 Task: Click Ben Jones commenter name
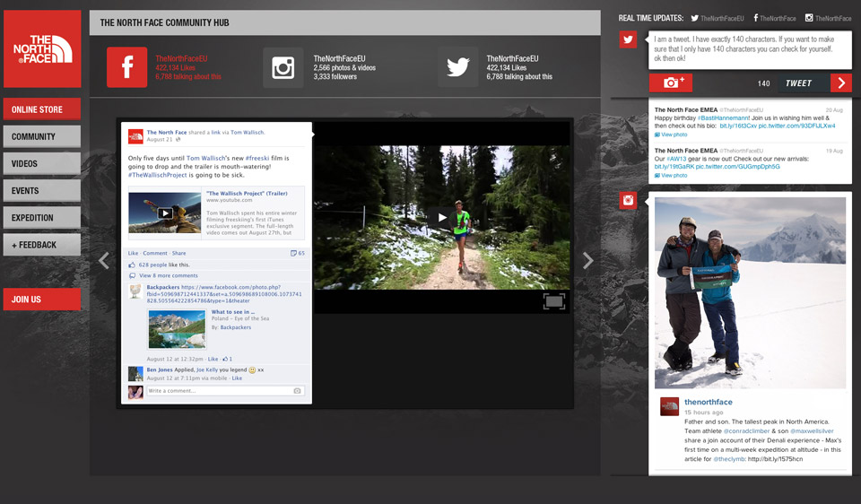[160, 370]
